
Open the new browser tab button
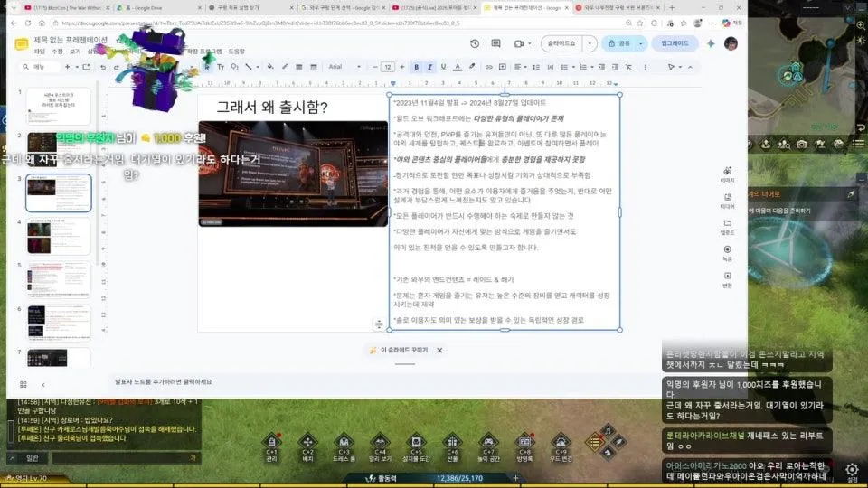[x=672, y=8]
